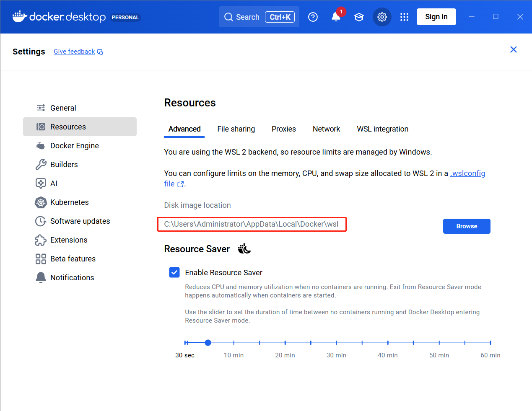Set slider to the 60 min tick

[x=490, y=343]
